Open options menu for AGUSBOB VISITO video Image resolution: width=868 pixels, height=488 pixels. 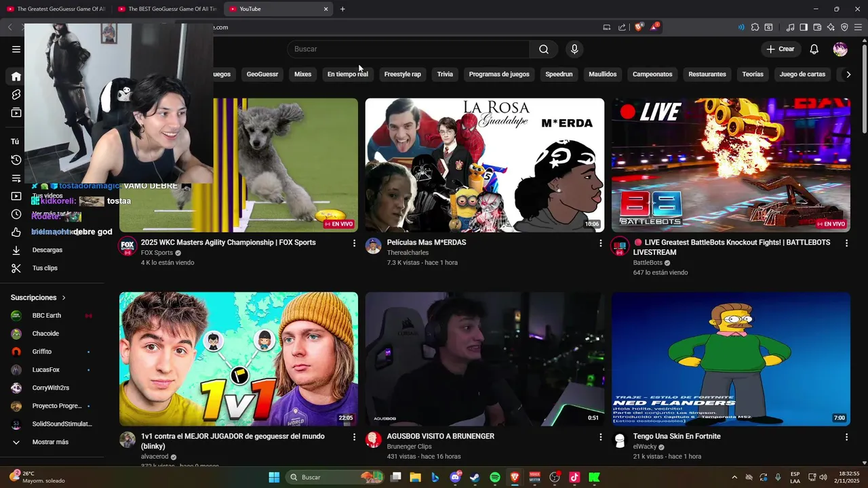(x=600, y=437)
